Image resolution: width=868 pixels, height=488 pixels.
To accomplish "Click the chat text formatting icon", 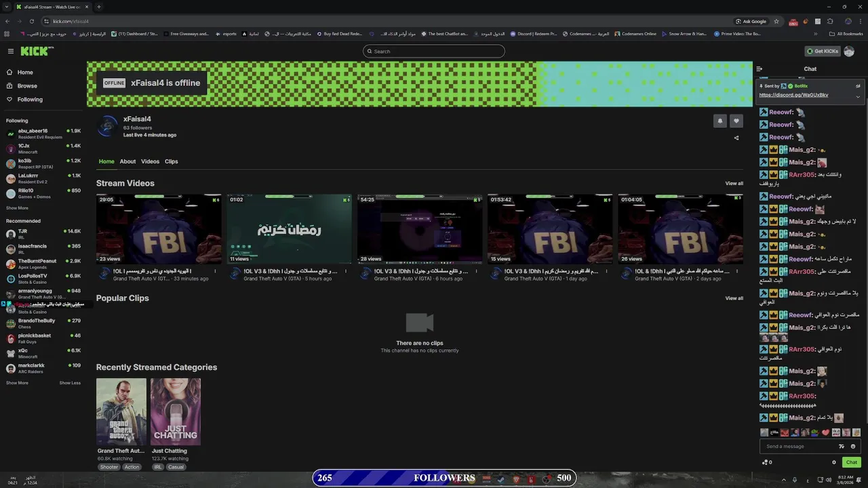I will (x=842, y=447).
